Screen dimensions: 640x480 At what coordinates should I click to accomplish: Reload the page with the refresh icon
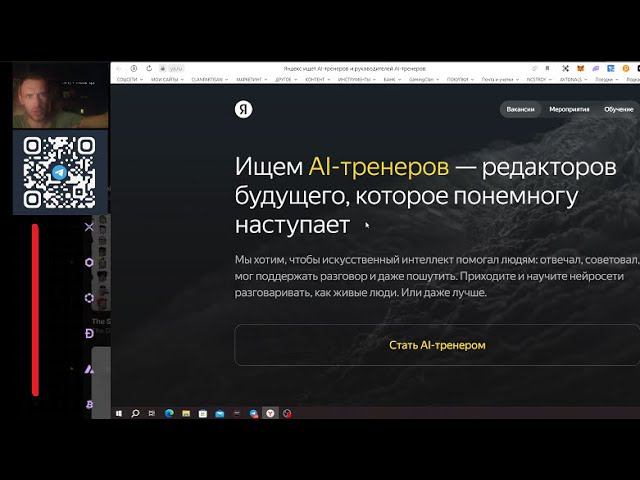(149, 68)
